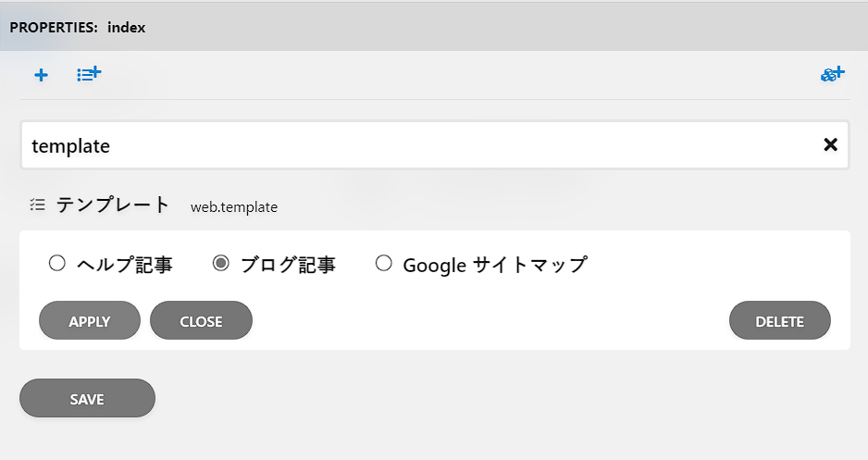Click the SAVE button
The image size is (868, 460).
pyautogui.click(x=87, y=398)
